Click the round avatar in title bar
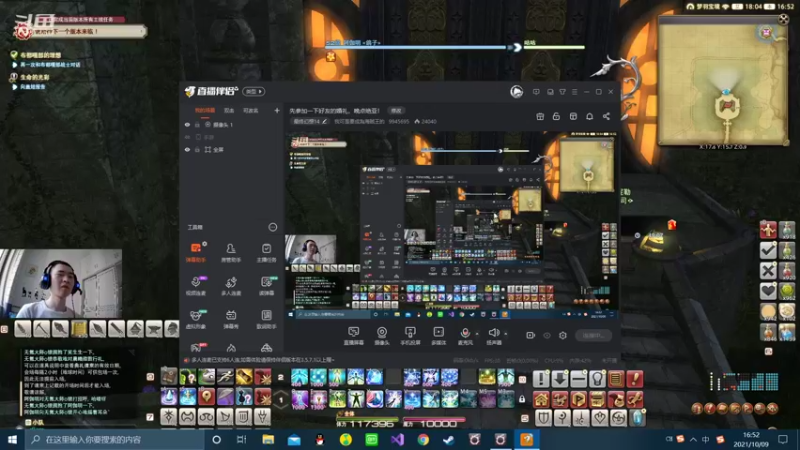Image resolution: width=800 pixels, height=450 pixels. click(516, 92)
